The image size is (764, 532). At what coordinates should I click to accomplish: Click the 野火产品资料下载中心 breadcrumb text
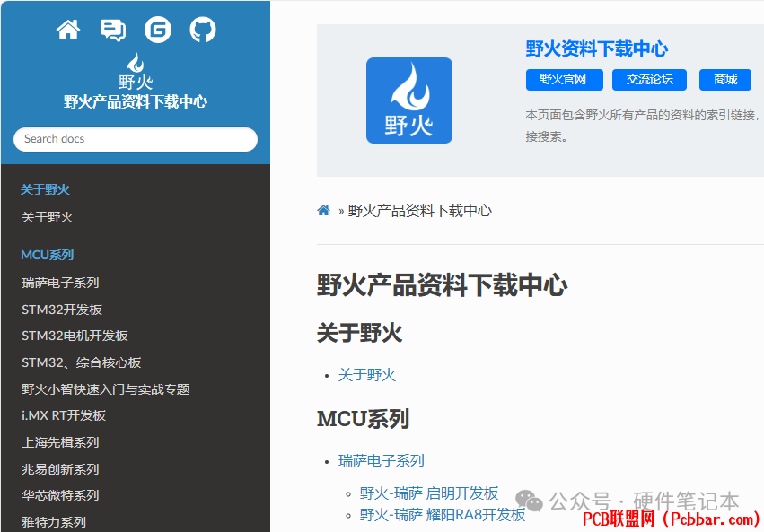(x=419, y=211)
